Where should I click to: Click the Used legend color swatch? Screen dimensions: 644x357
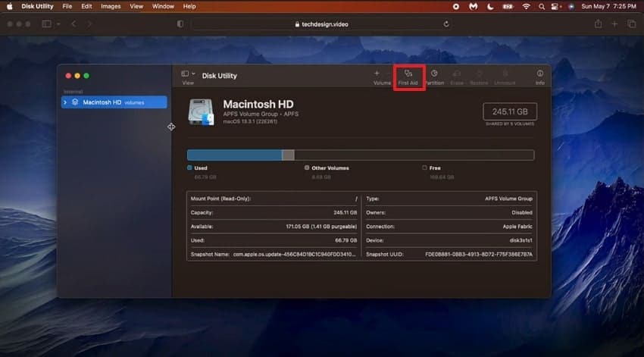tap(189, 168)
